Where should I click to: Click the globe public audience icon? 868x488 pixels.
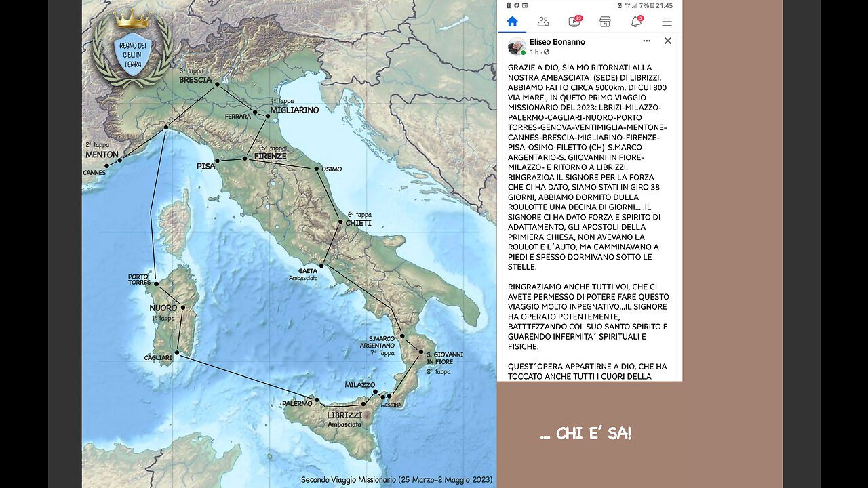point(547,52)
